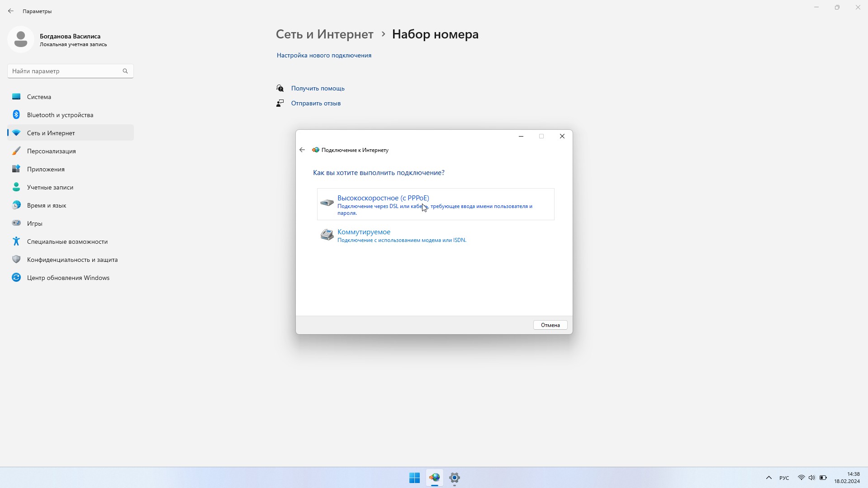Open the Windows Start menu
The image size is (868, 488).
click(414, 478)
